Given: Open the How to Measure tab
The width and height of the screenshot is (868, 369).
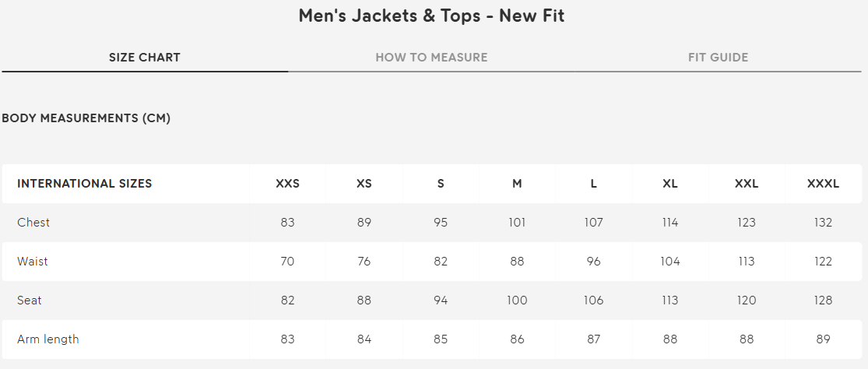Looking at the screenshot, I should point(431,58).
